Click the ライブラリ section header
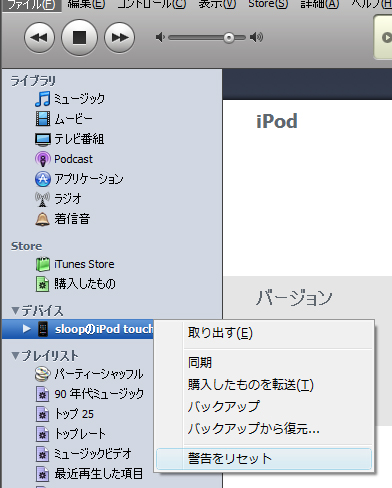This screenshot has width=392, height=488. click(x=33, y=81)
